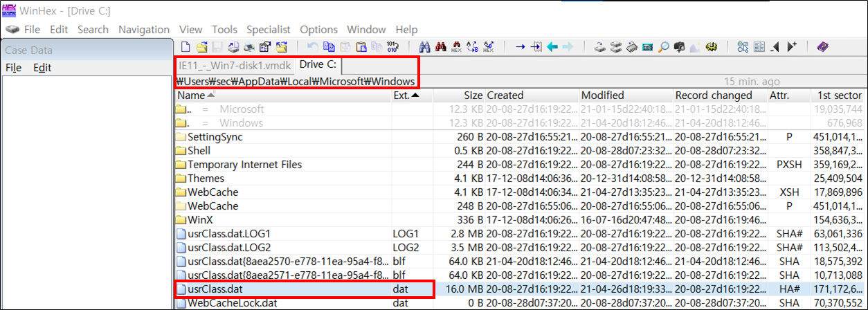Open the View menu
The width and height of the screenshot is (868, 310).
tap(190, 30)
